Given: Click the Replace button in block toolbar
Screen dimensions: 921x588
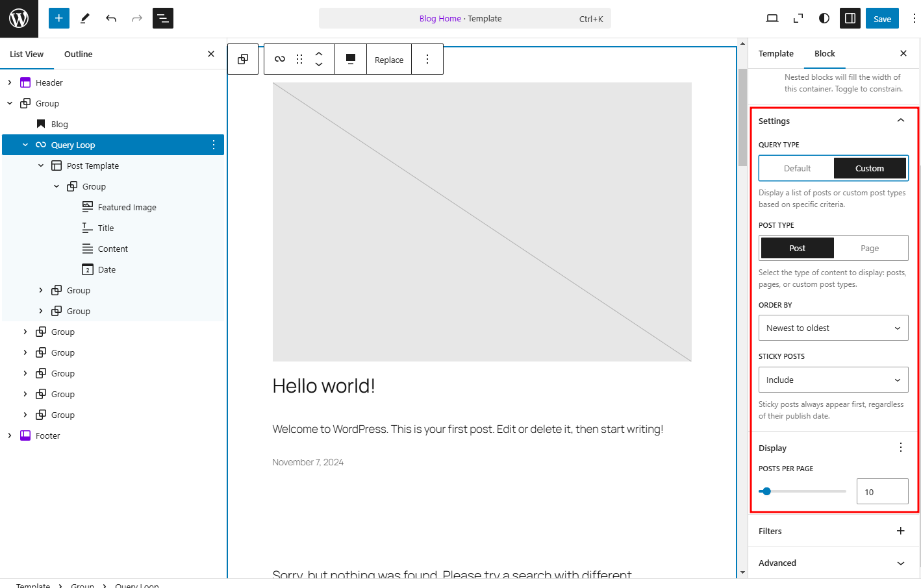Looking at the screenshot, I should pyautogui.click(x=388, y=59).
